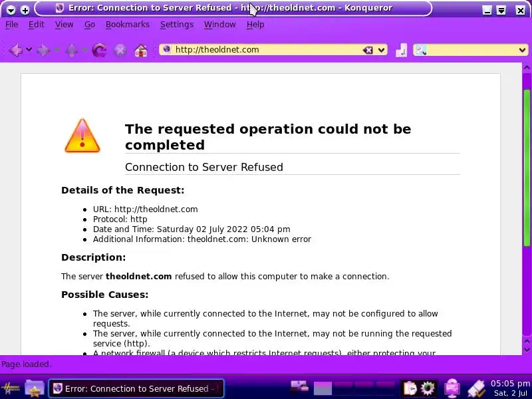Viewport: 532px width, 399px height.
Task: Click the warning triangle icon on error page
Action: pyautogui.click(x=82, y=136)
